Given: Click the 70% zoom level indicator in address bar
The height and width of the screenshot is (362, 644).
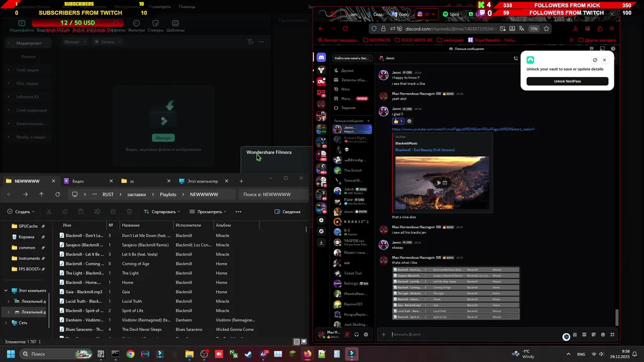Looking at the screenshot, I should click(x=534, y=29).
